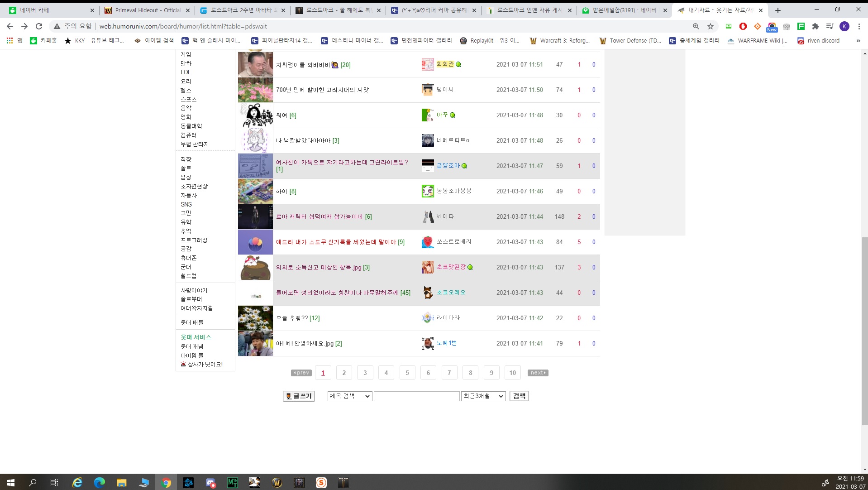Go to page 5 of the list

pos(407,373)
